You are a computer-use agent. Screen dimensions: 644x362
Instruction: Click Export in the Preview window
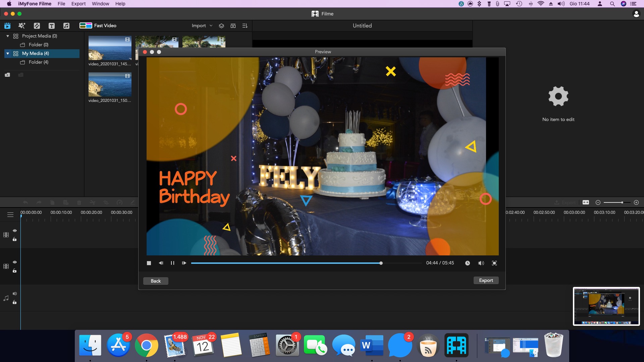(x=486, y=280)
